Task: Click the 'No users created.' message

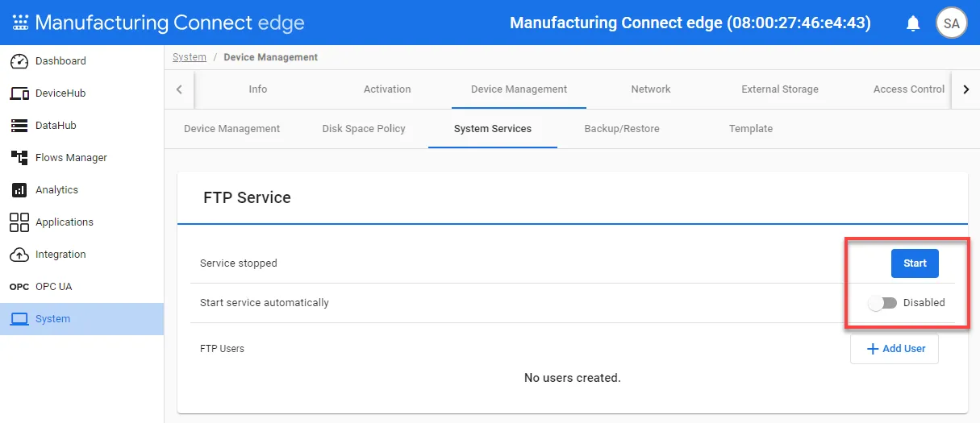Action: pyautogui.click(x=573, y=378)
